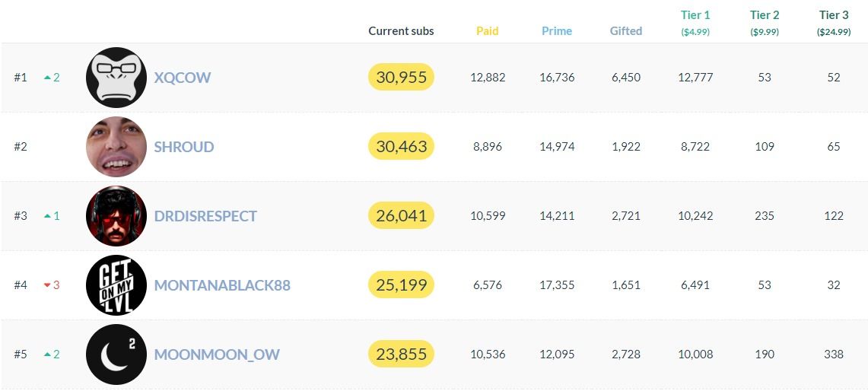Click the green up arrow beside rank #5
Viewport: 868px width, 391px height.
(x=47, y=354)
